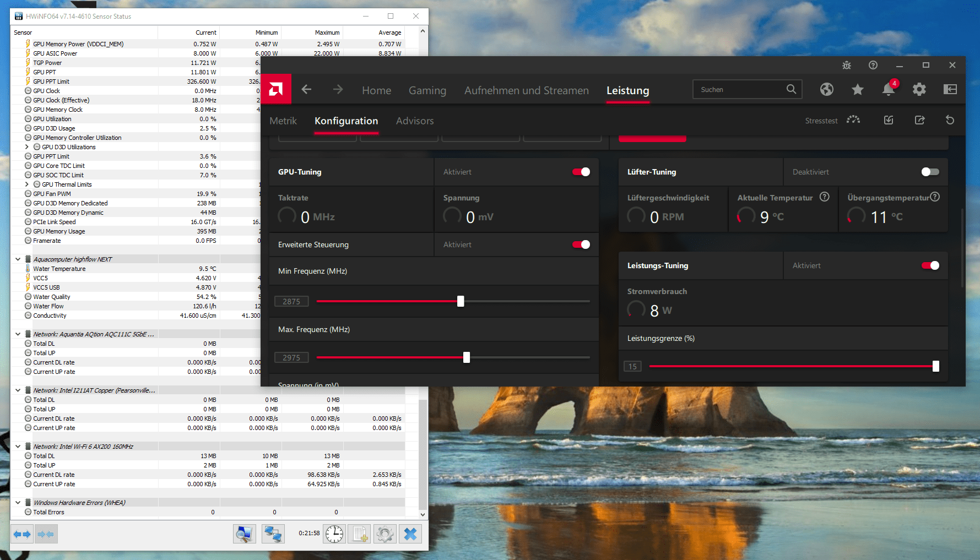Click HWiNFO expand columns arrows button
980x560 pixels.
pos(23,534)
